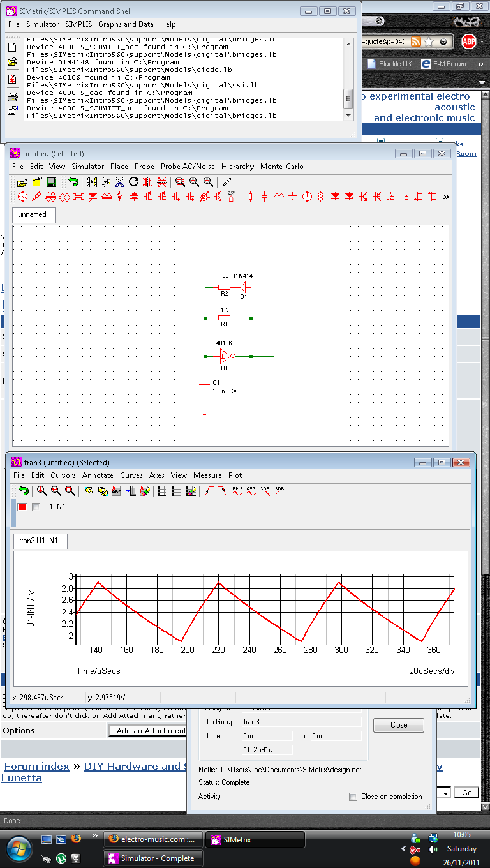The image size is (490, 868).
Task: Show hidden system tray icons arrow
Action: pos(403,849)
